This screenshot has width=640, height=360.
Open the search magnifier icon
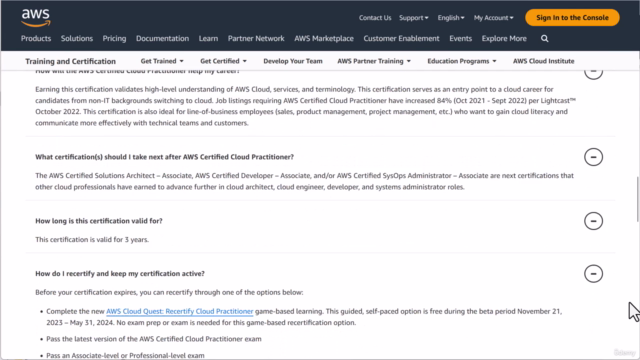tap(544, 38)
